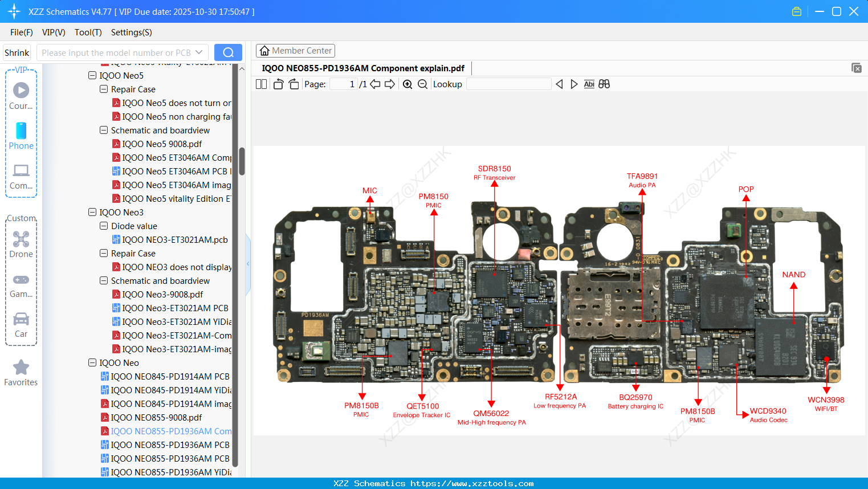Viewport: 868px width, 489px height.
Task: Click inside the Lookup text field
Action: (509, 84)
